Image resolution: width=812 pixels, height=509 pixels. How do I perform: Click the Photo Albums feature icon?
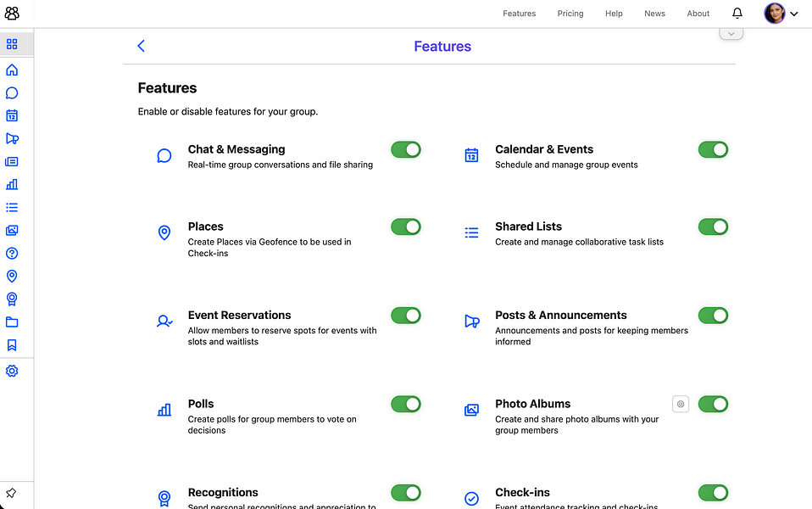(x=471, y=410)
